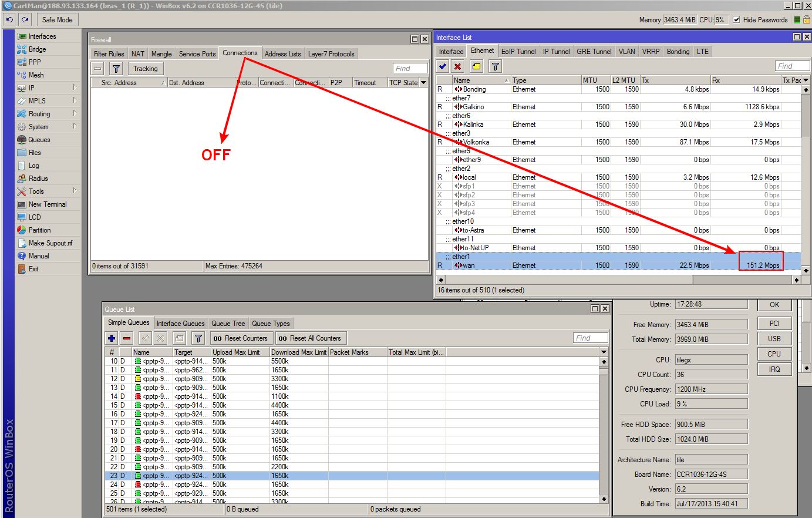812x518 pixels.
Task: Click the filter funnel icon in Queue List
Action: [198, 338]
